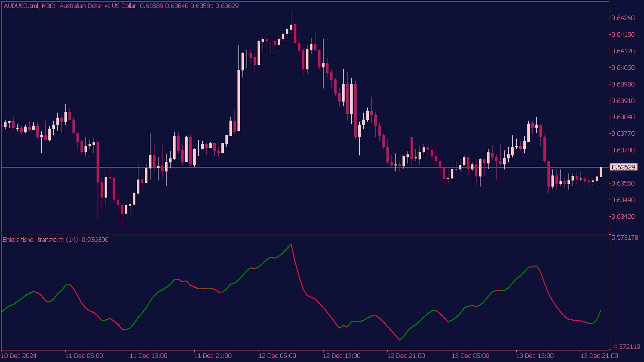Click the 13 Dec 13:00 time label
The width and height of the screenshot is (644, 362).
click(x=535, y=356)
